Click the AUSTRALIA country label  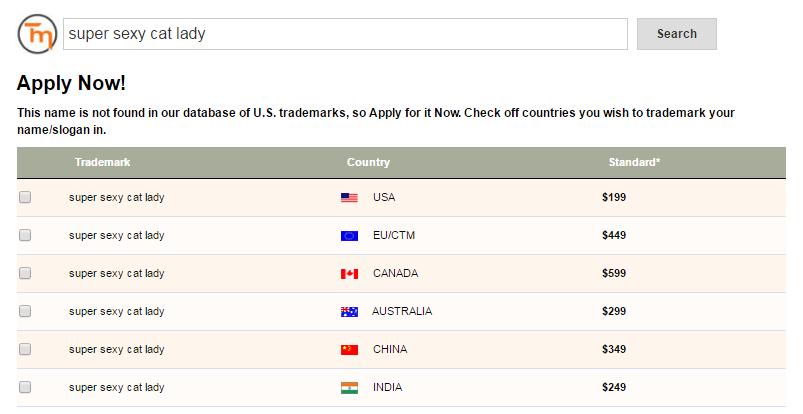pyautogui.click(x=402, y=311)
